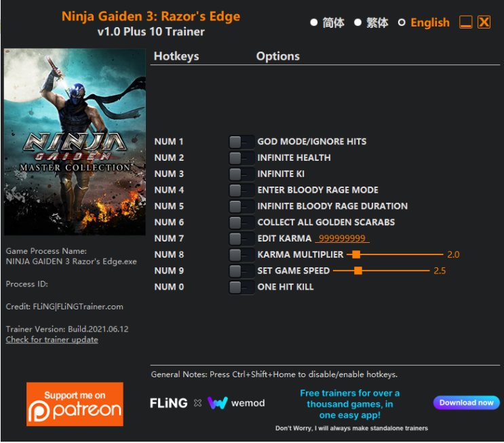
Task: Select Traditional Chinese 繁体 language
Action: coord(371,22)
